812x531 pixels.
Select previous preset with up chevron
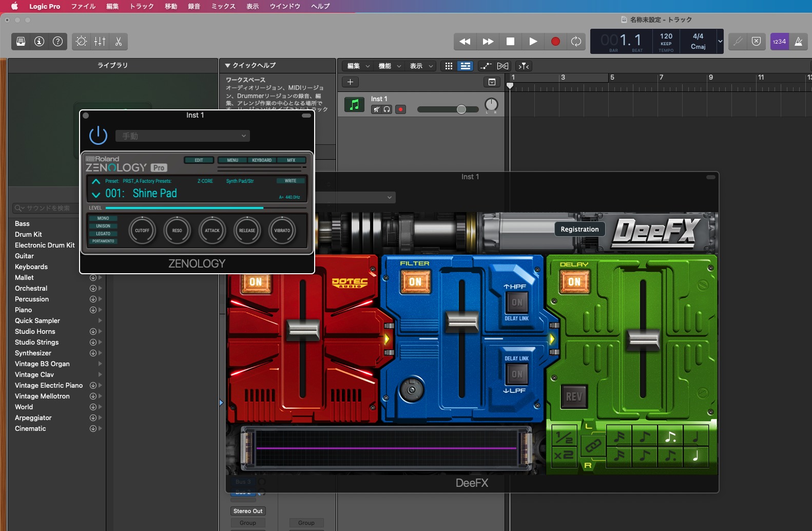[x=96, y=181]
